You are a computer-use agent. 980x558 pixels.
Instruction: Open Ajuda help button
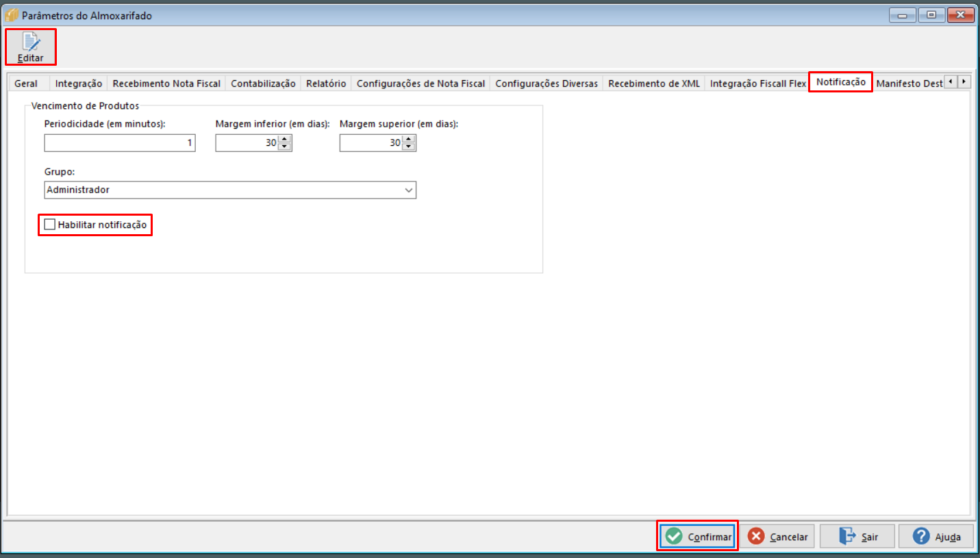936,536
